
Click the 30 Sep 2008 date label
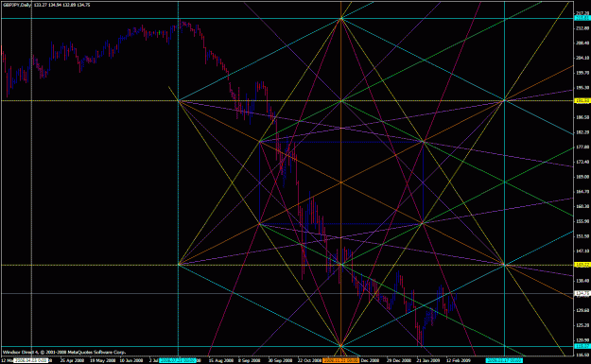pyautogui.click(x=280, y=360)
